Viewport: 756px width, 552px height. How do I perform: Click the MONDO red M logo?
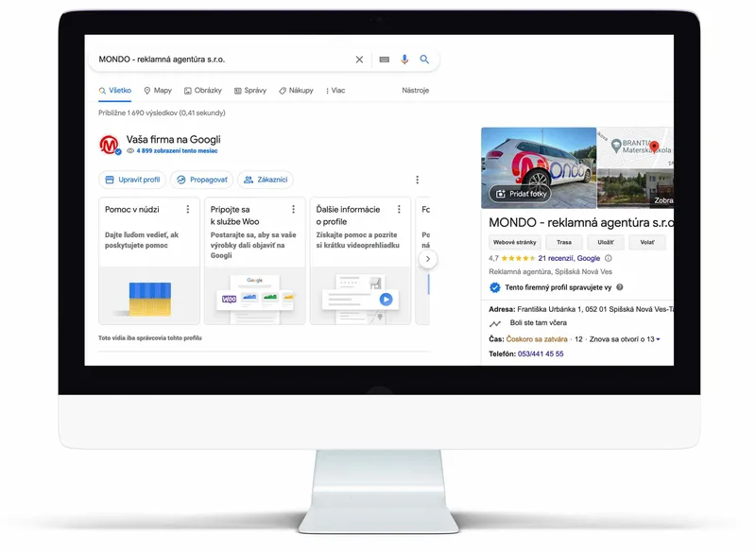click(x=110, y=145)
